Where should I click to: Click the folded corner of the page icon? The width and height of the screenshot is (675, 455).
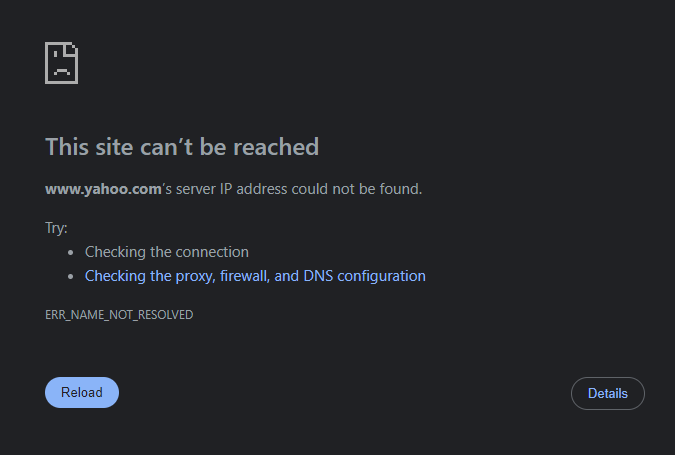(x=72, y=49)
